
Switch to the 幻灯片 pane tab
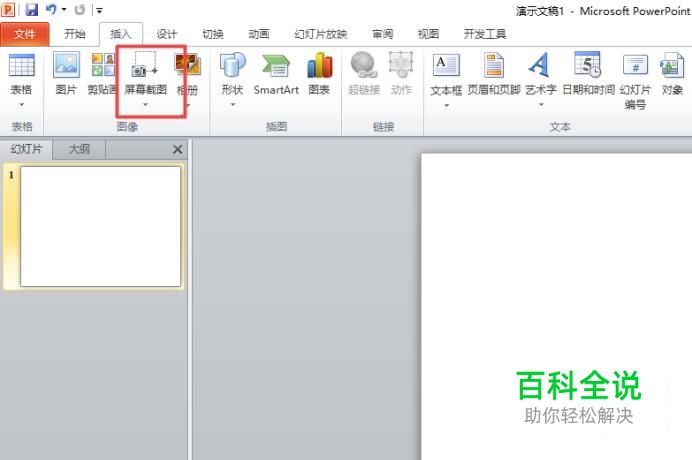point(26,149)
